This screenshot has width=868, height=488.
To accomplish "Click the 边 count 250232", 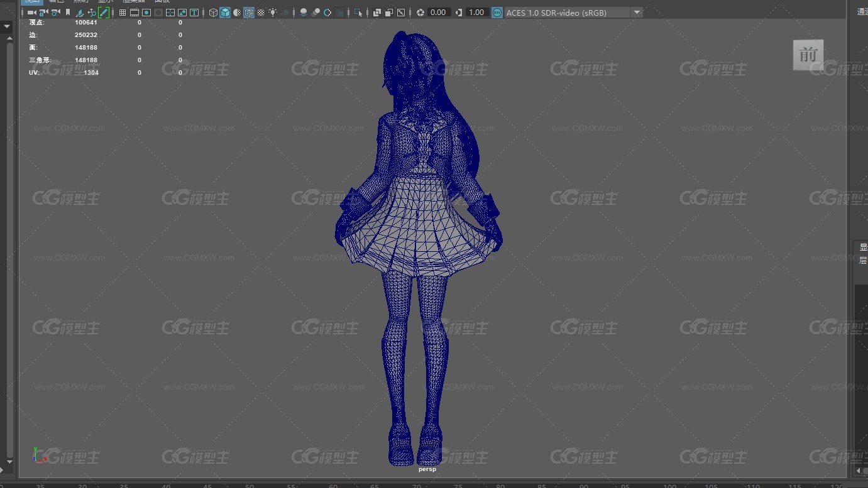I will coord(86,35).
